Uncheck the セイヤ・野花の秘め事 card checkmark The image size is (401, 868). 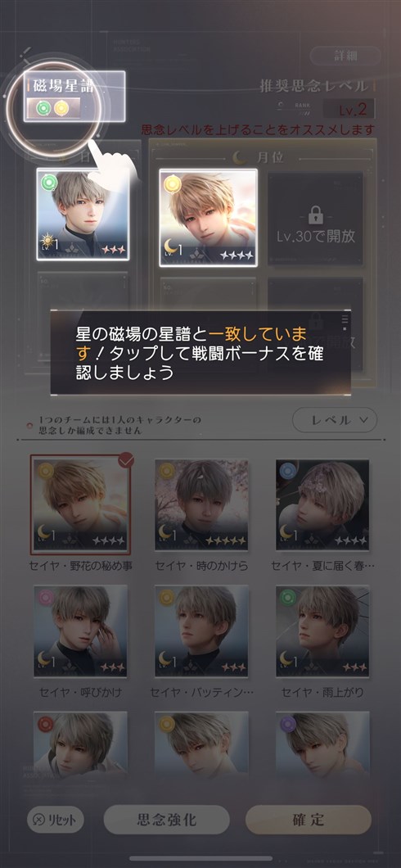pyautogui.click(x=127, y=461)
